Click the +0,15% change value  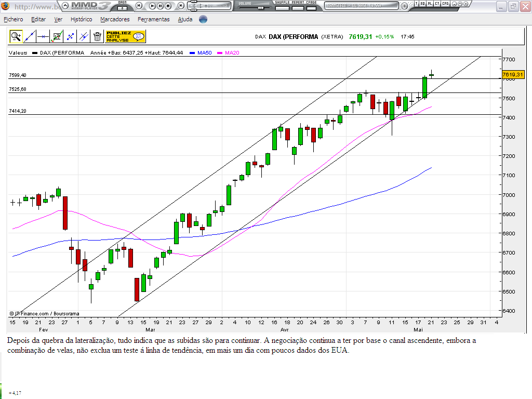384,37
